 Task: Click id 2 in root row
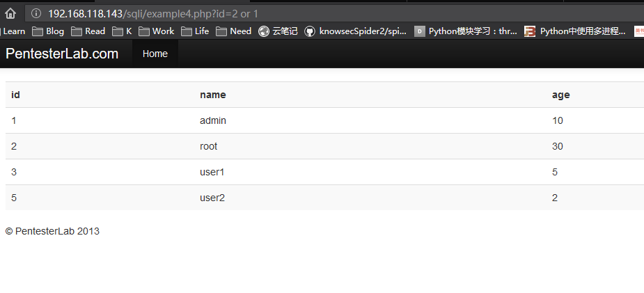point(14,146)
